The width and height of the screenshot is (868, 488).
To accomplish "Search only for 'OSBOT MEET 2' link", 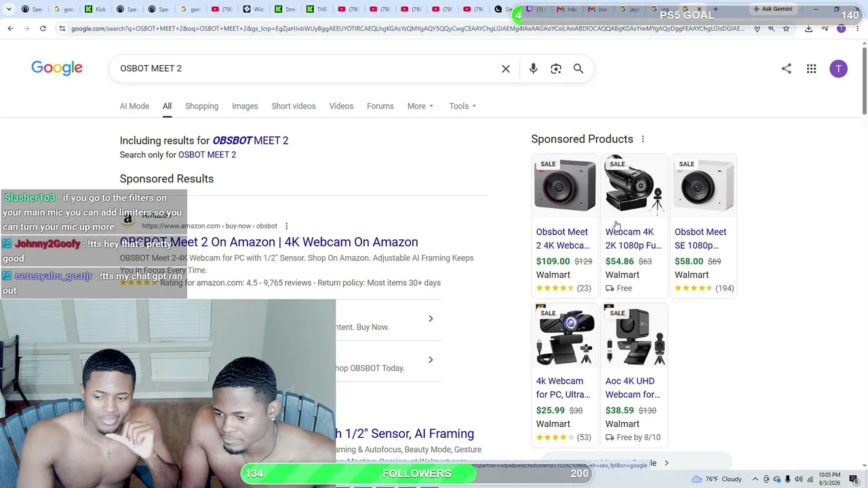I will [207, 155].
